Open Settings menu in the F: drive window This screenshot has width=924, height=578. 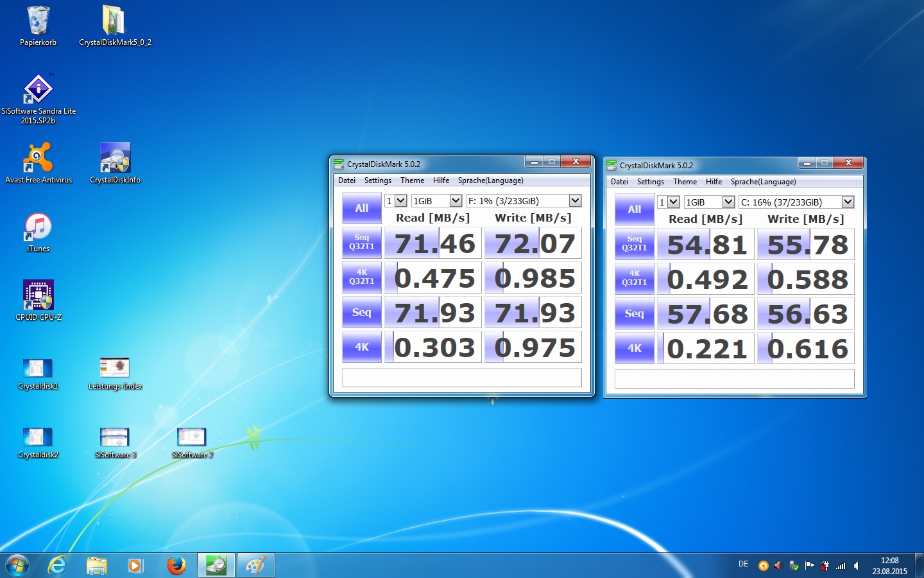click(377, 180)
